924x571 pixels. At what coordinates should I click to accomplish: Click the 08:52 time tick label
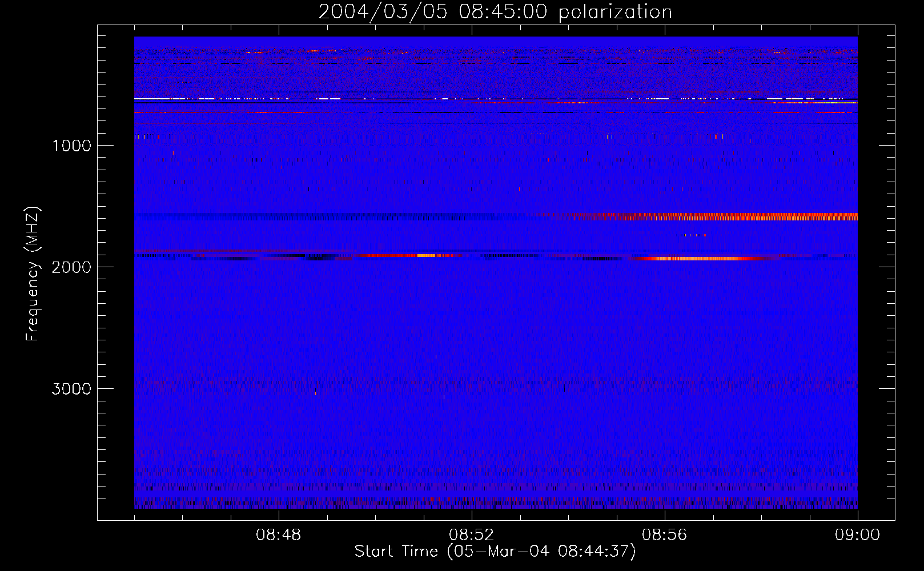(472, 535)
